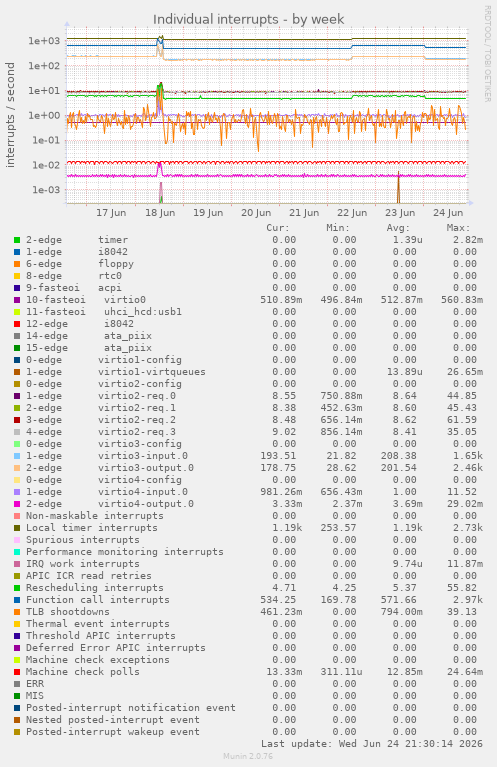
Task: Click the 22 Jun date label
Action: click(352, 213)
